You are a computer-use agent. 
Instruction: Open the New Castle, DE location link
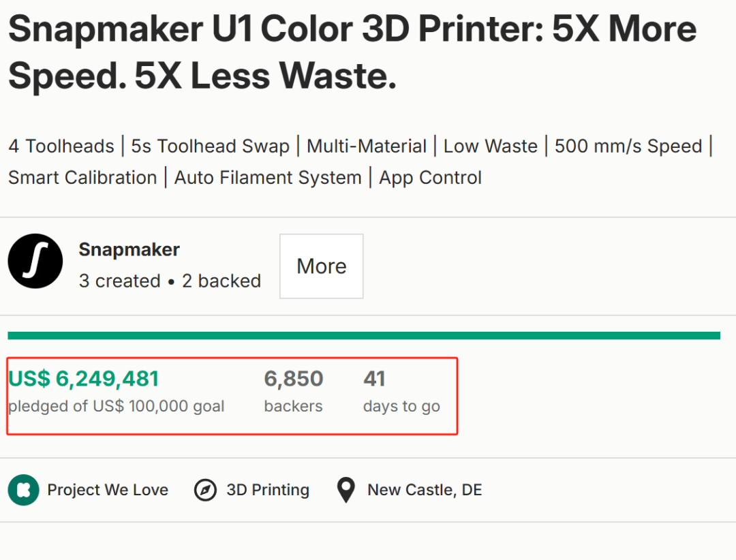[x=425, y=490]
